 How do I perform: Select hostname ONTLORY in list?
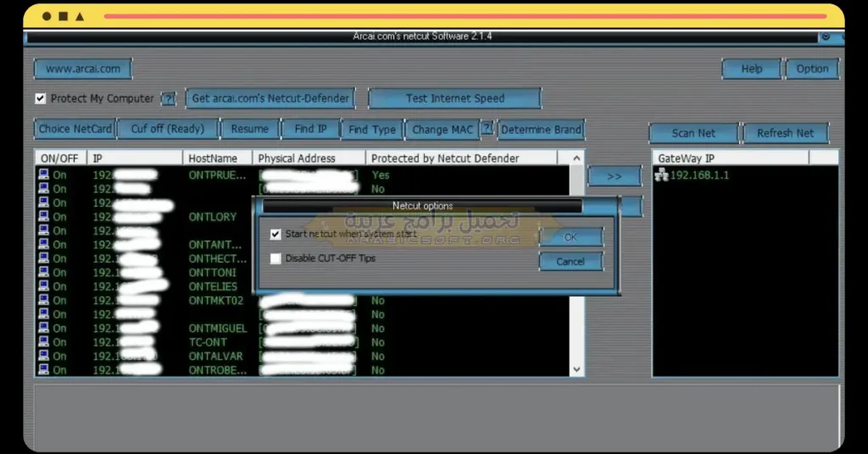point(213,217)
